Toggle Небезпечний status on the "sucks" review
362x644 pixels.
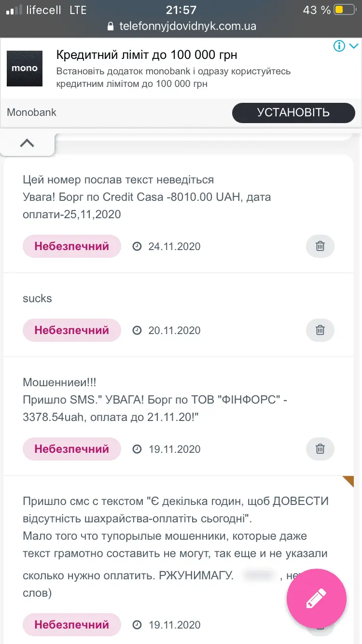point(71,330)
